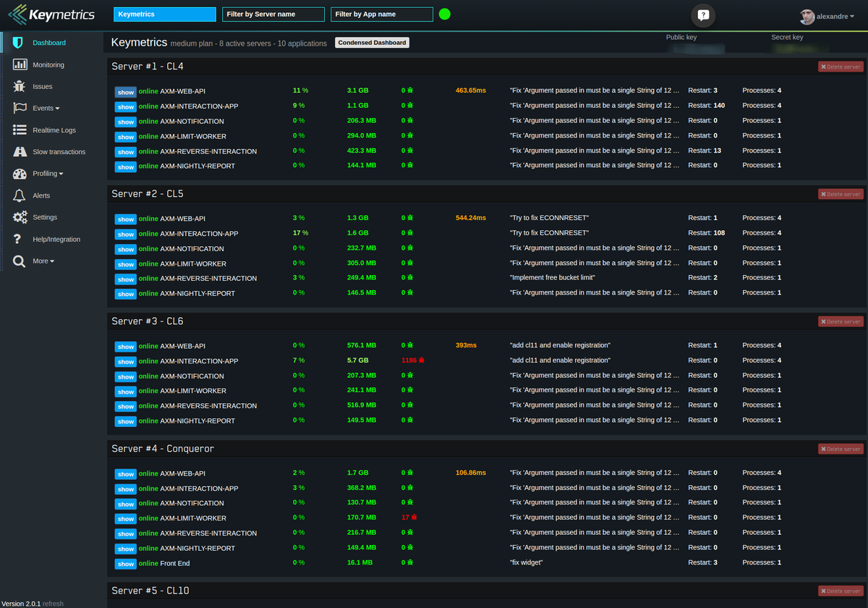Click bug icon of Front End row
Image resolution: width=868 pixels, height=608 pixels.
point(409,562)
